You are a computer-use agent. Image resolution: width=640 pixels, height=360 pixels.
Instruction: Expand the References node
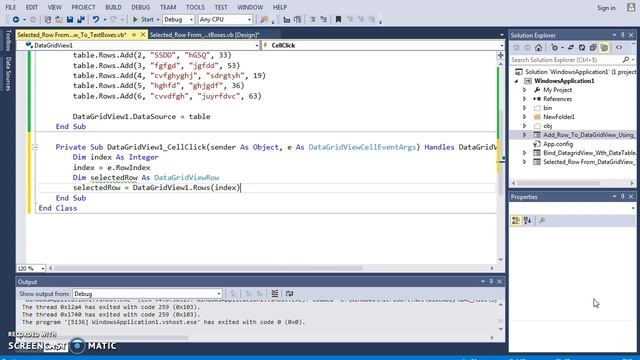pyautogui.click(x=524, y=99)
